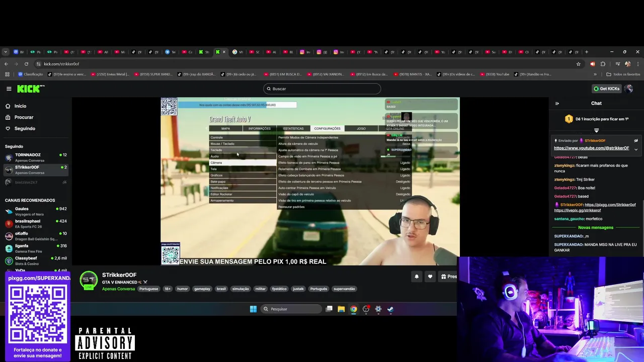Image resolution: width=644 pixels, height=362 pixels.
Task: Open the Kick hamburger sidebar menu
Action: (9, 88)
